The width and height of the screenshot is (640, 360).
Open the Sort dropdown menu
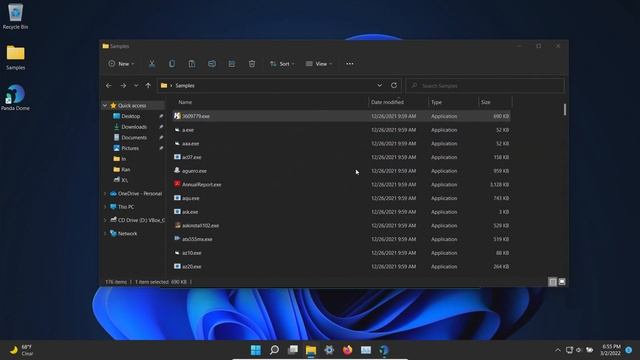click(282, 64)
